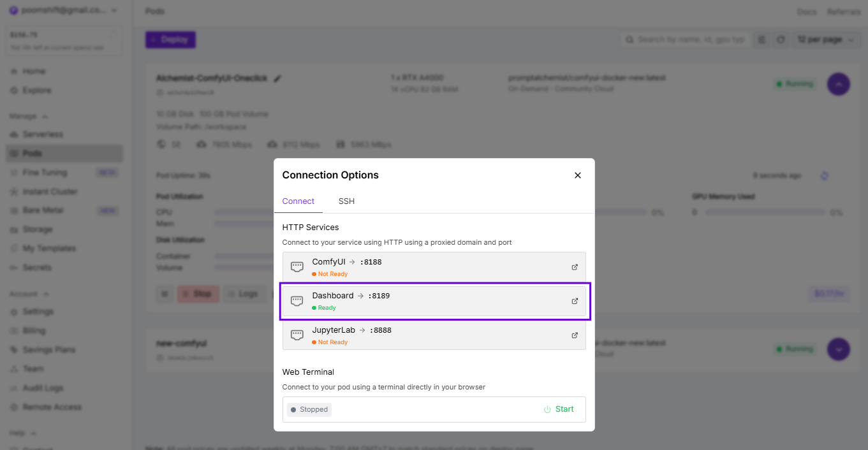Screen dimensions: 868x450
Task: Click the new-comfyui pod name
Action: [182, 344]
